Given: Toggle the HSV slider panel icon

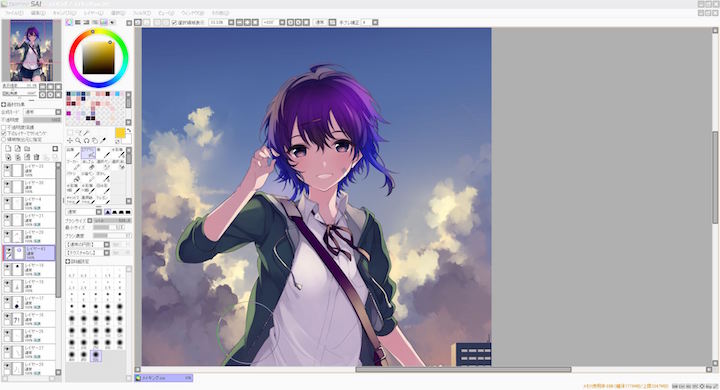Looking at the screenshot, I should click(x=86, y=22).
